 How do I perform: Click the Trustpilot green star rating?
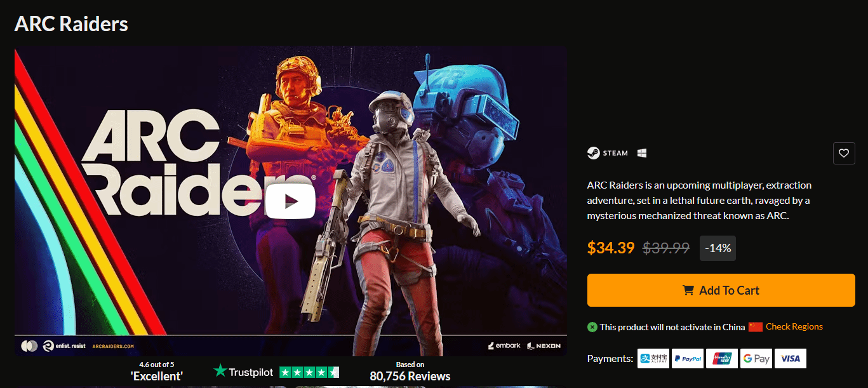point(309,372)
